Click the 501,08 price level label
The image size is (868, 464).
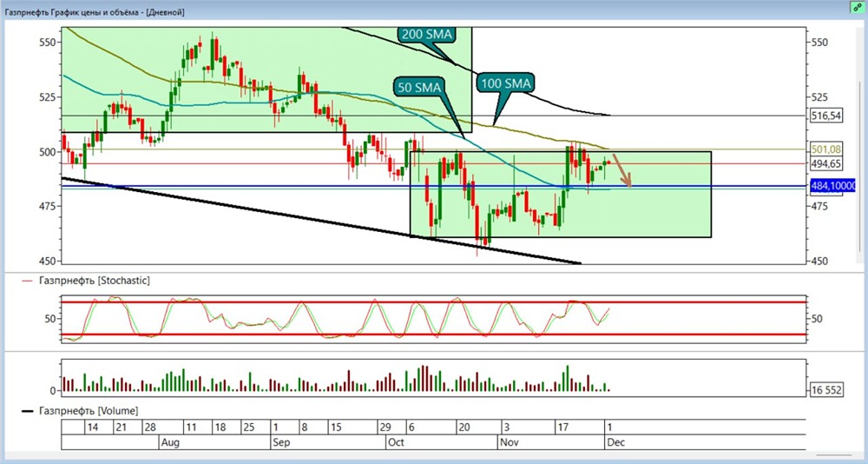pyautogui.click(x=826, y=149)
